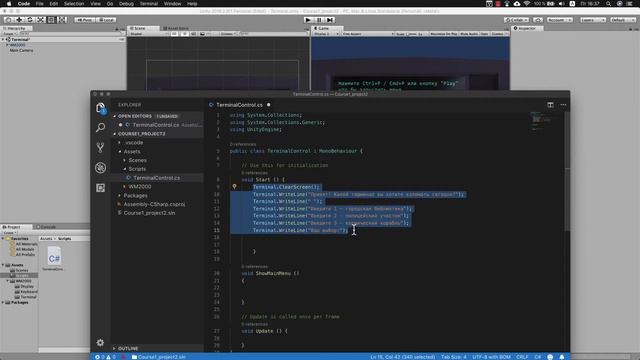Collapse the Assets folder in VS Code Explorer
Image resolution: width=640 pixels, height=360 pixels.
pos(157,151)
